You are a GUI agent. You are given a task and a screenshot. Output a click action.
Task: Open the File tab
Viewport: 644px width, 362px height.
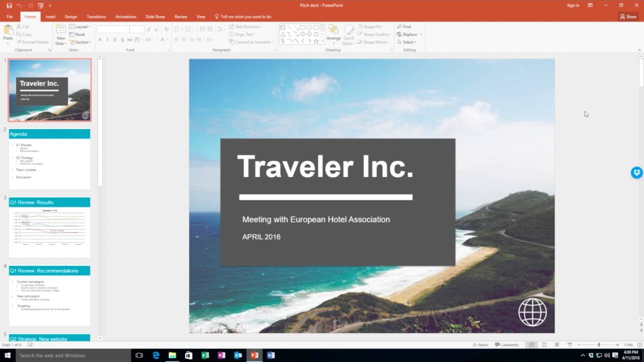click(10, 17)
